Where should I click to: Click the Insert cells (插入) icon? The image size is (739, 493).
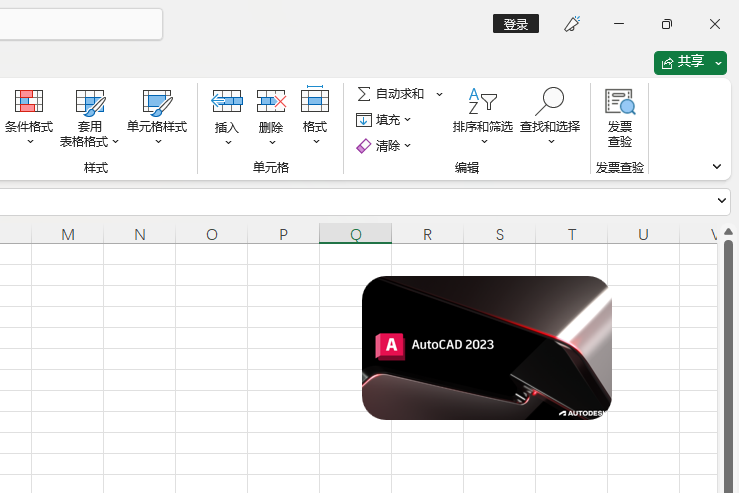point(227,101)
